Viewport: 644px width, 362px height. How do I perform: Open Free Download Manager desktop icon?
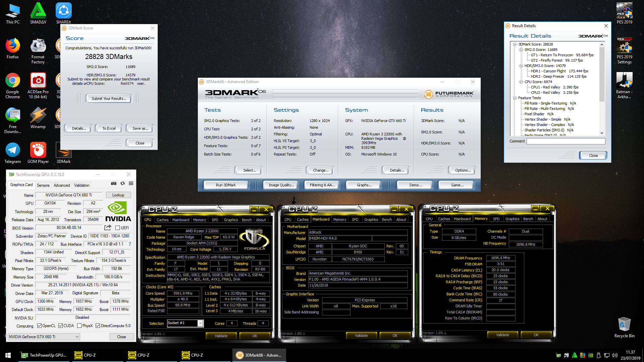click(12, 120)
